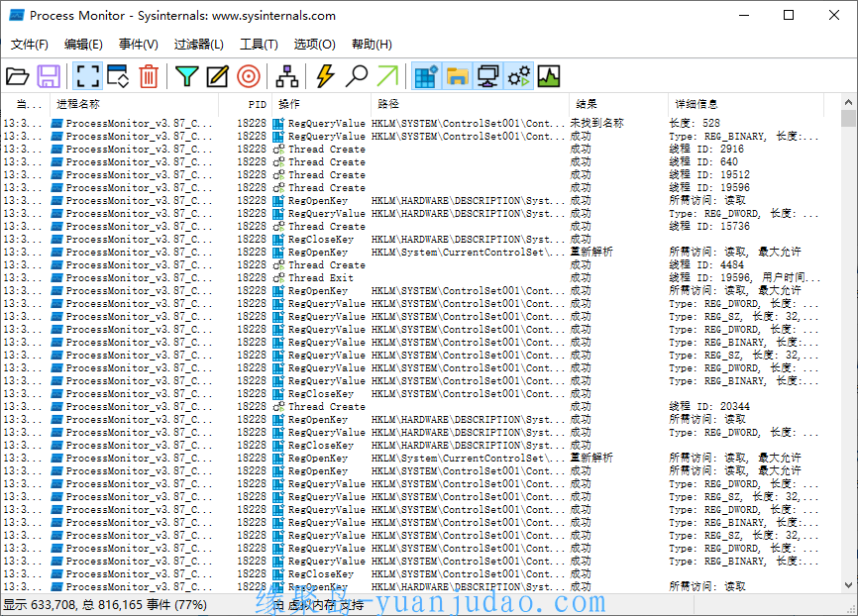
Task: Click the 详细信息 column header
Action: click(x=746, y=104)
